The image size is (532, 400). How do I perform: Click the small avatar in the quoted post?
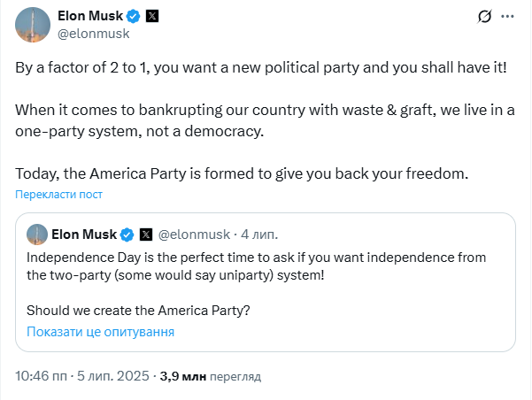click(36, 235)
